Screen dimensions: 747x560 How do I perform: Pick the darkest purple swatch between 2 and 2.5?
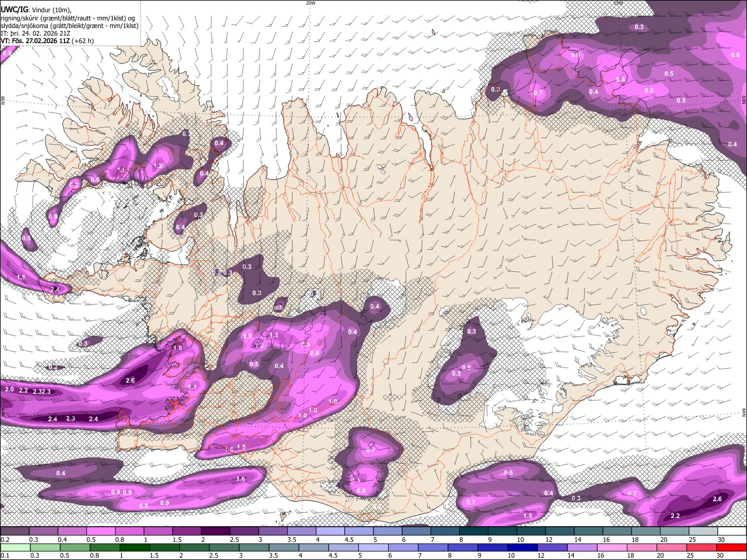215,531
